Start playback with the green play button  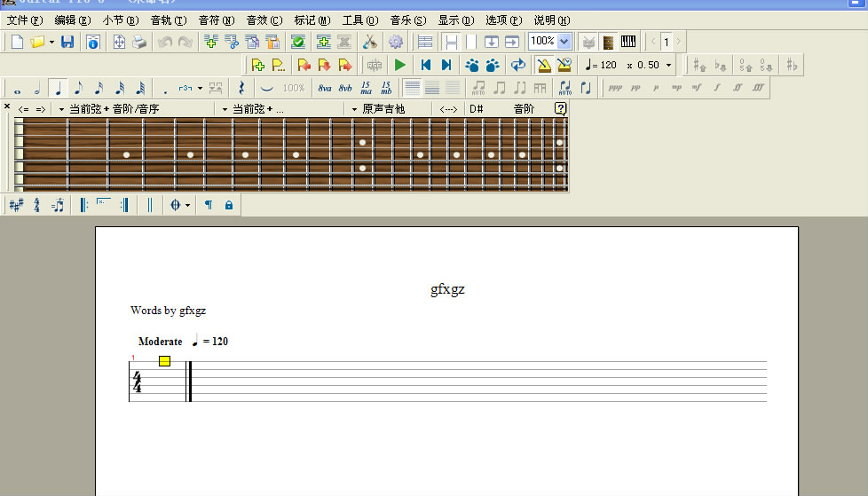400,65
